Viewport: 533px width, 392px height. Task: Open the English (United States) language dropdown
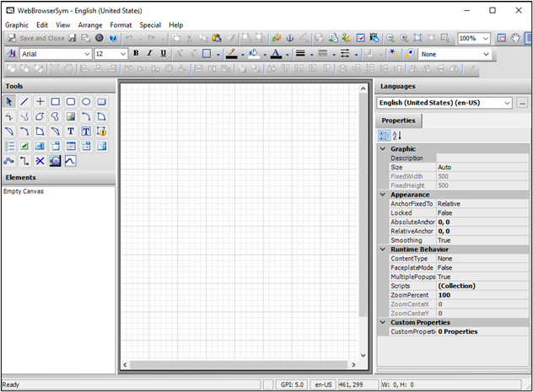click(x=507, y=103)
